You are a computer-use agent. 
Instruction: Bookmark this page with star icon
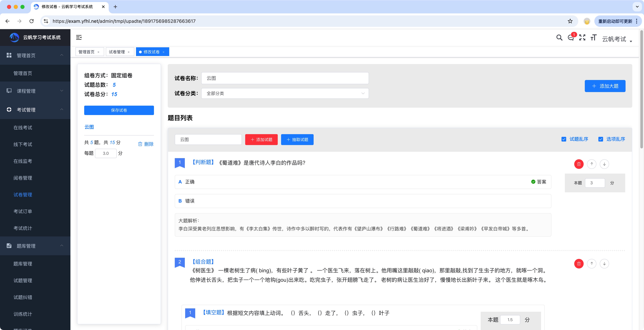point(570,21)
